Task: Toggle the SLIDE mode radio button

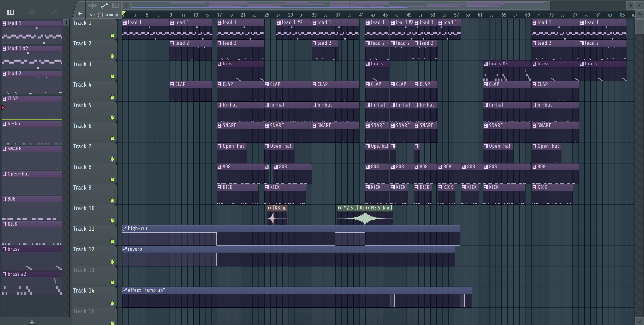Action: (117, 15)
